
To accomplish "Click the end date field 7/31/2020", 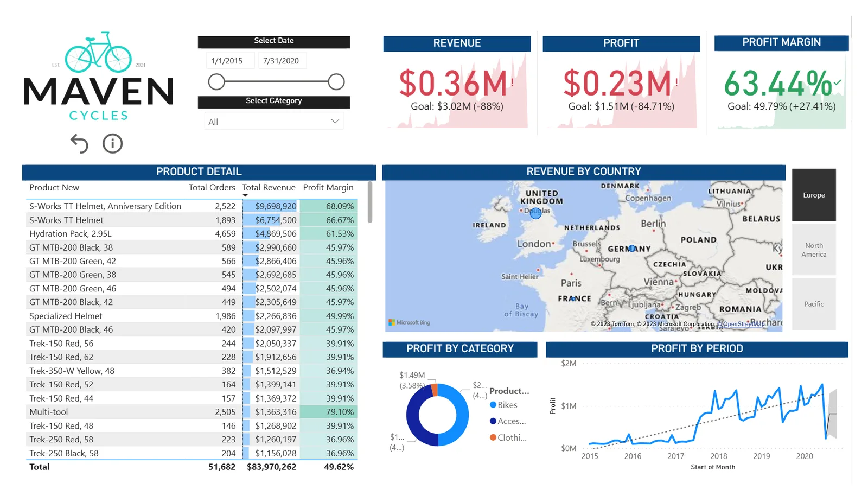I will (283, 61).
